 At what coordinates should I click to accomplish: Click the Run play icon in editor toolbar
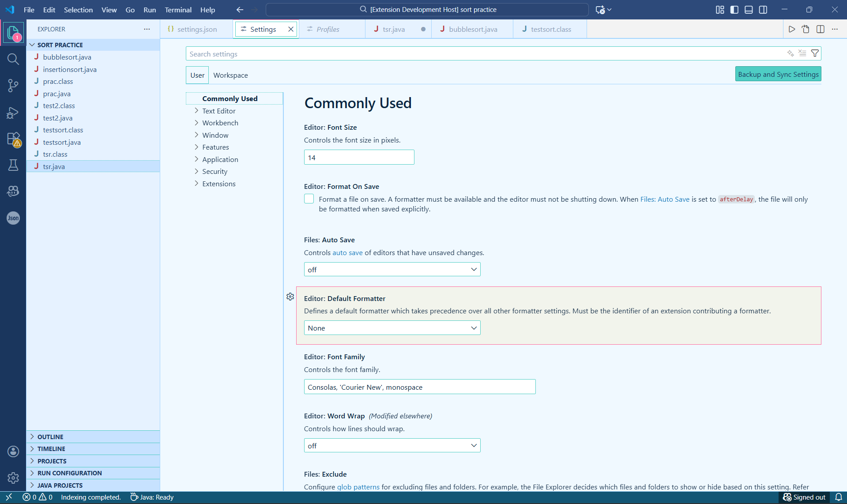[792, 29]
